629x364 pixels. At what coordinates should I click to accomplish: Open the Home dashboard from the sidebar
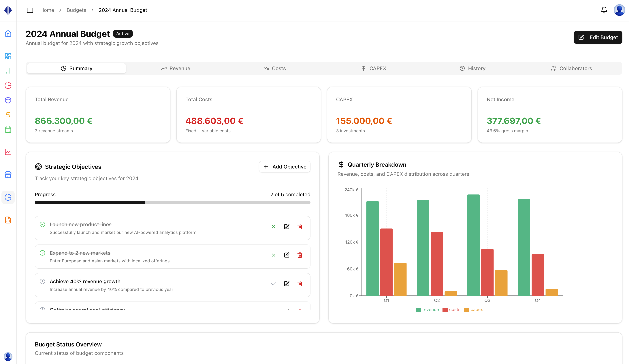click(x=8, y=34)
